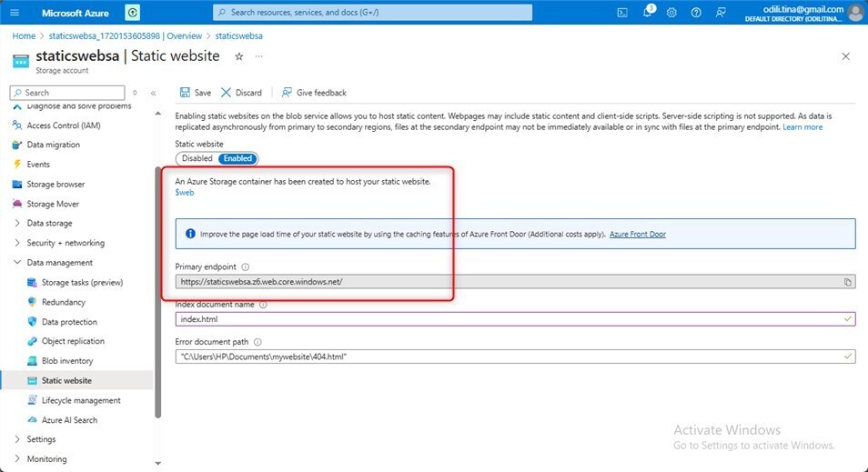This screenshot has height=472, width=868.
Task: Click the sidebar Search field
Action: tap(67, 93)
